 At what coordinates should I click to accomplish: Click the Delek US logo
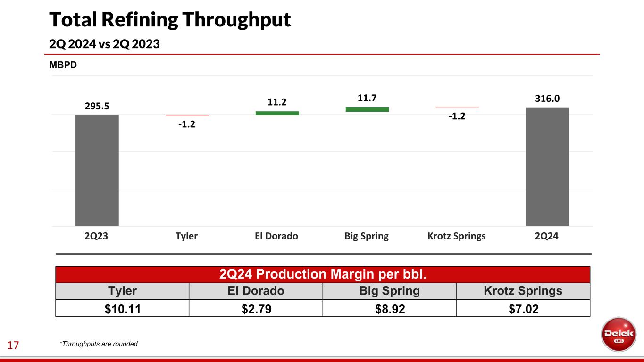tap(618, 334)
